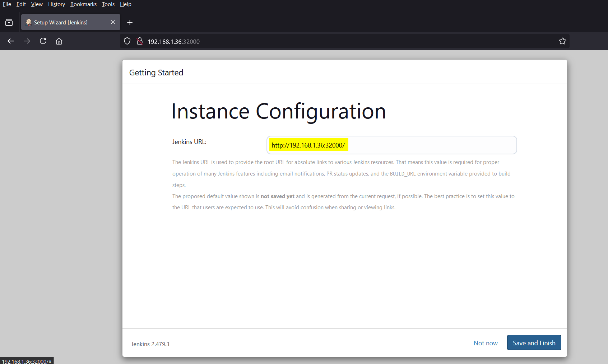Open the Edit menu
The height and width of the screenshot is (364, 608).
(21, 4)
